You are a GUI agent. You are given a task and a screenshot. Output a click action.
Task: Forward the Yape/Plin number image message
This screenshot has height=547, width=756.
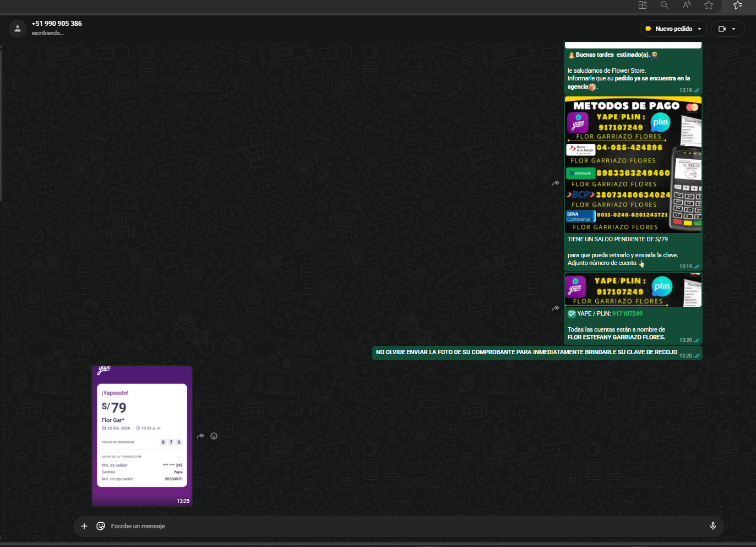[556, 308]
